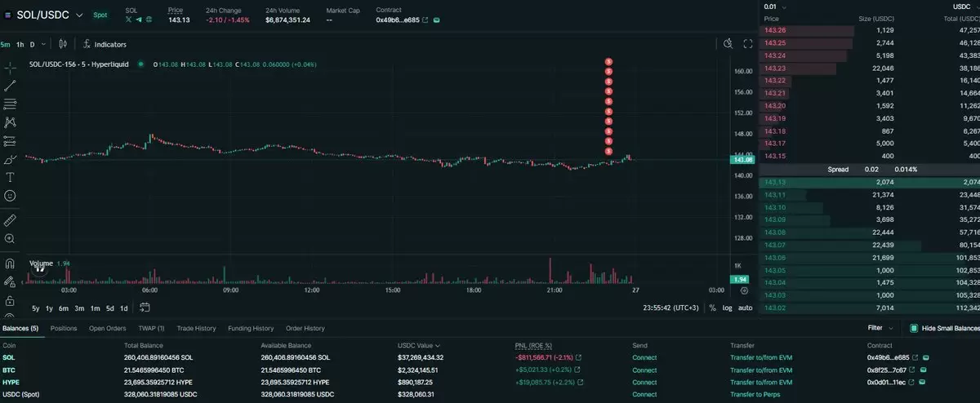Expand the timeframe interval dropdown arrow
This screenshot has width=980, height=403.
[42, 44]
